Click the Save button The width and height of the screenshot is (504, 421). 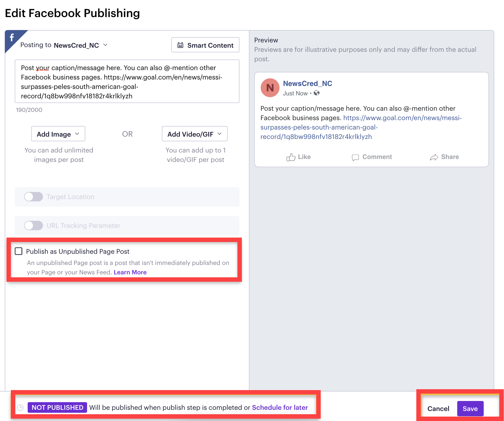(x=470, y=409)
